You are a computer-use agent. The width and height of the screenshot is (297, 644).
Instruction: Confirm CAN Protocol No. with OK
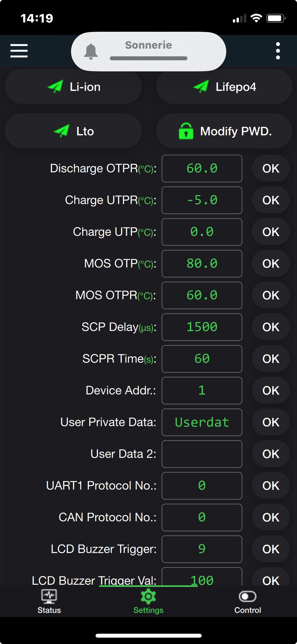click(271, 518)
